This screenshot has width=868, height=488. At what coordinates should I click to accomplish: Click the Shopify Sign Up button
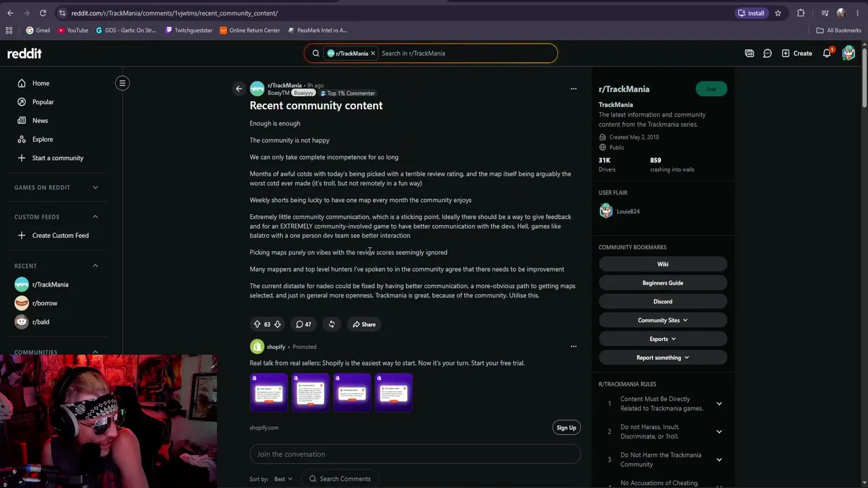coord(566,428)
